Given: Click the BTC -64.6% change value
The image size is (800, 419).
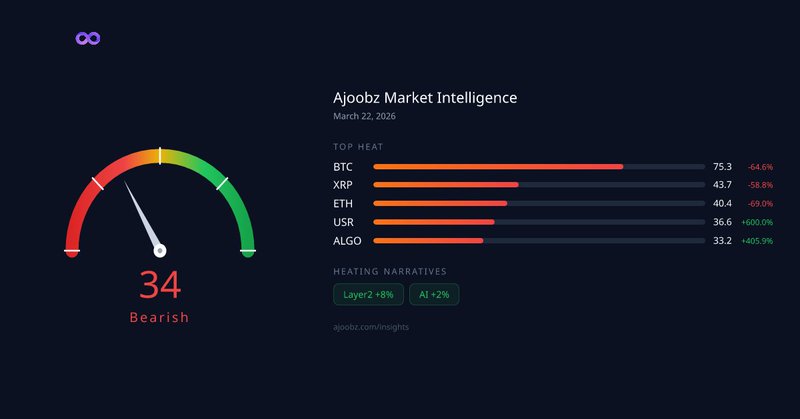Looking at the screenshot, I should [x=760, y=166].
